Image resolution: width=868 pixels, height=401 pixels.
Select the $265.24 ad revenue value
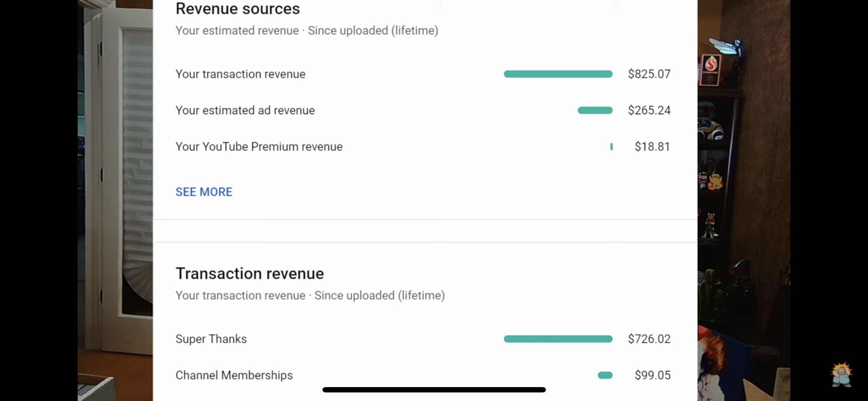coord(649,110)
